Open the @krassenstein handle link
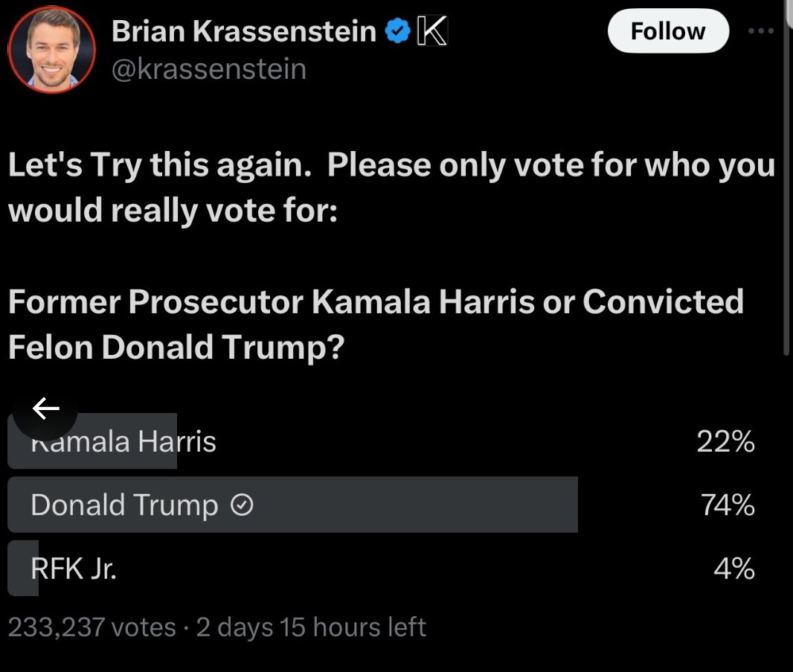This screenshot has height=672, width=793. (208, 69)
